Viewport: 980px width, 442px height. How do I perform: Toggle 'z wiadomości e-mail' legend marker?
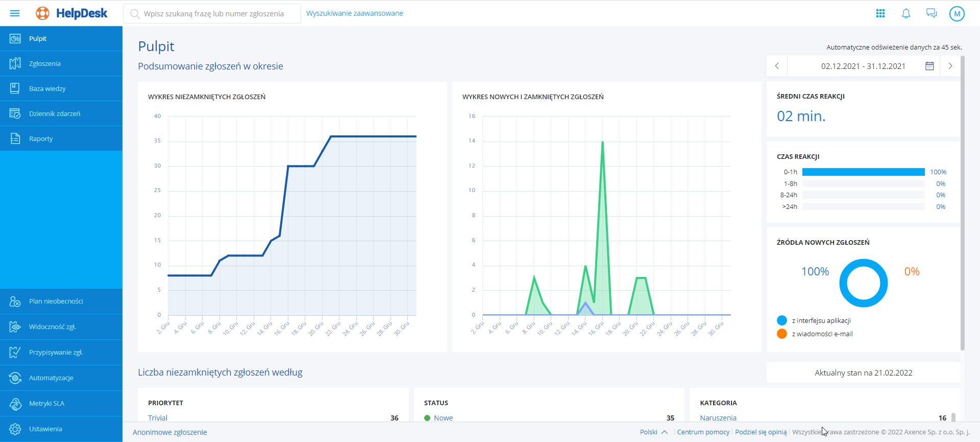pos(782,334)
